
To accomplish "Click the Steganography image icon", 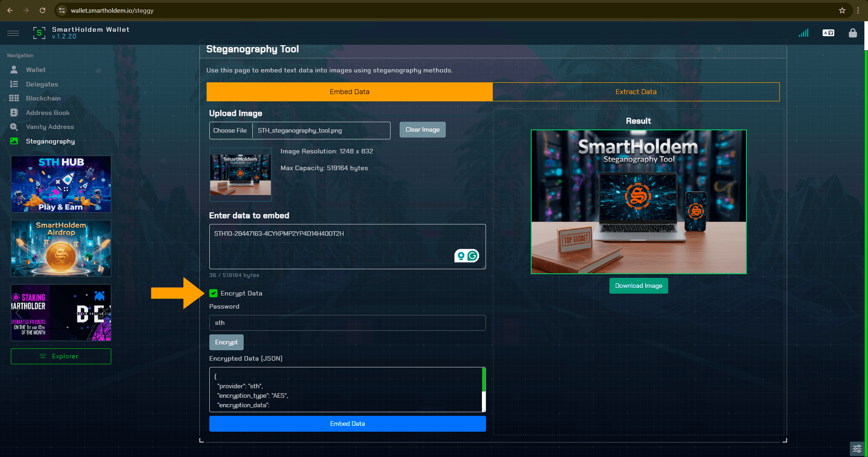I will coord(14,141).
